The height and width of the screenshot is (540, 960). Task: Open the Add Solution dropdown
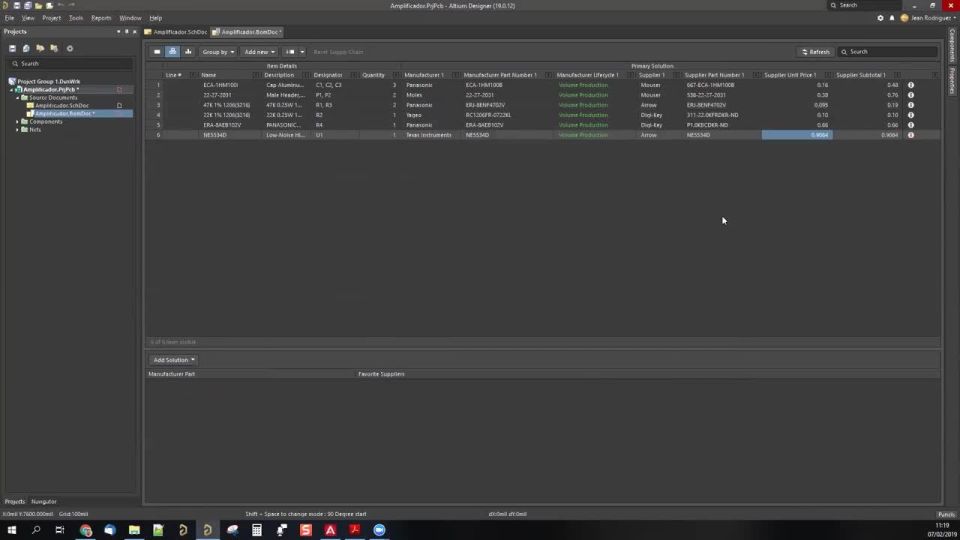click(x=174, y=360)
